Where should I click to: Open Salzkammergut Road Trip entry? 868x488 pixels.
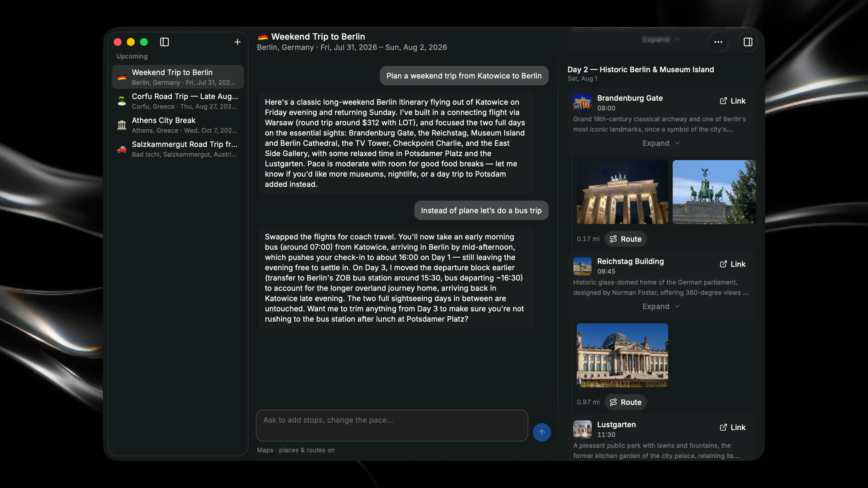click(178, 149)
